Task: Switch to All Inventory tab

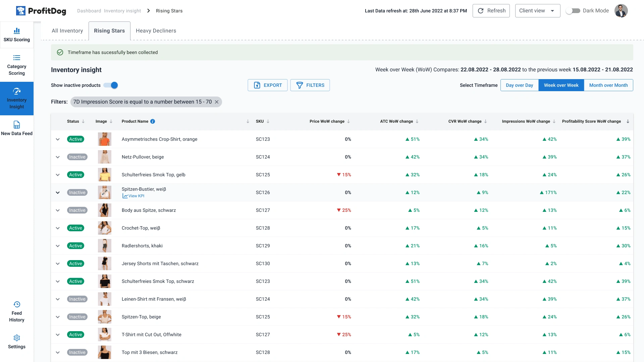Action: (x=67, y=31)
